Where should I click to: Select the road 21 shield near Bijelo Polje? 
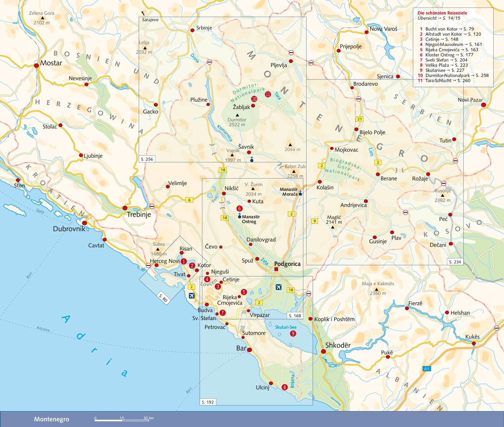[359, 119]
